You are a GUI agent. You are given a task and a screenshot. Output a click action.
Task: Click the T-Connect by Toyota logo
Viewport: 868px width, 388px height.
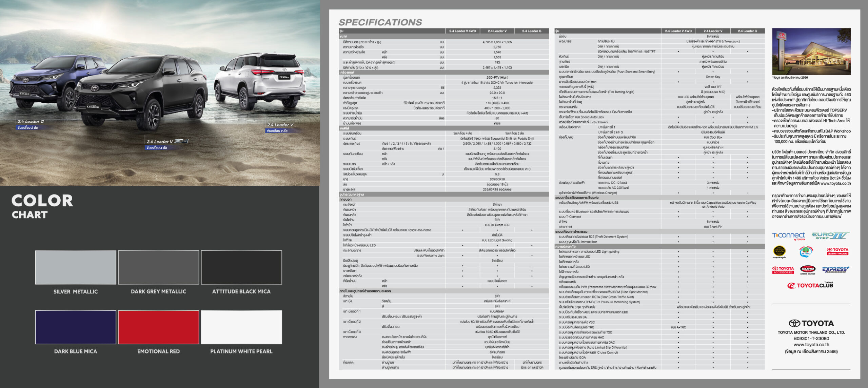pyautogui.click(x=789, y=236)
